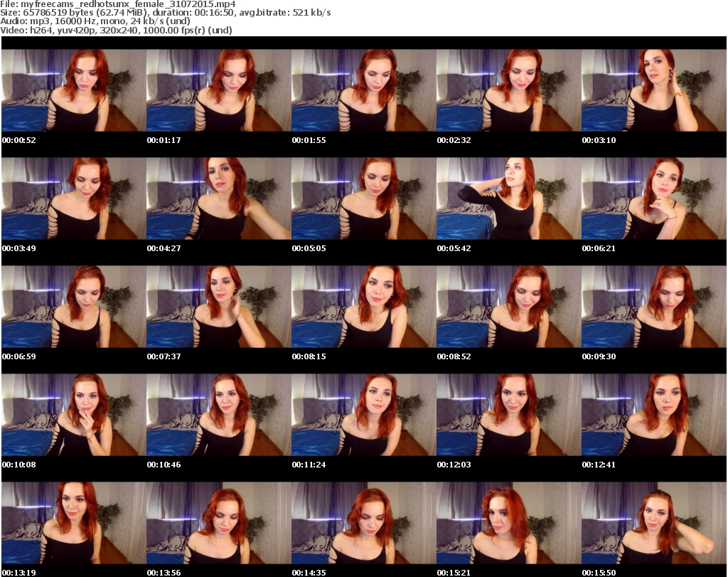
Task: Click the 00:09:30 timestamp label
Action: pyautogui.click(x=599, y=356)
